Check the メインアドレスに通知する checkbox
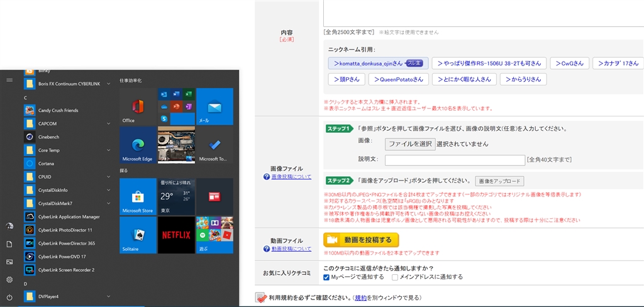Image resolution: width=644 pixels, height=307 pixels. click(395, 277)
